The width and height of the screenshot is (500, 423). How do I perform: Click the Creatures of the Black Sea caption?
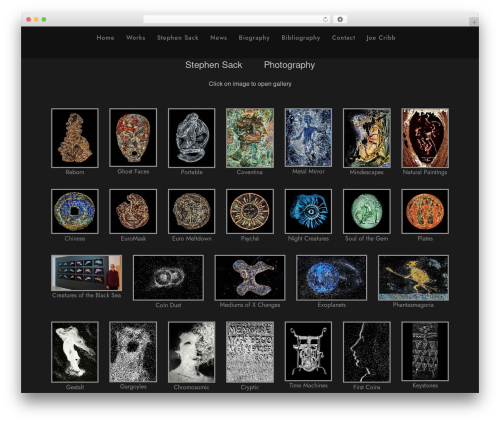point(86,295)
